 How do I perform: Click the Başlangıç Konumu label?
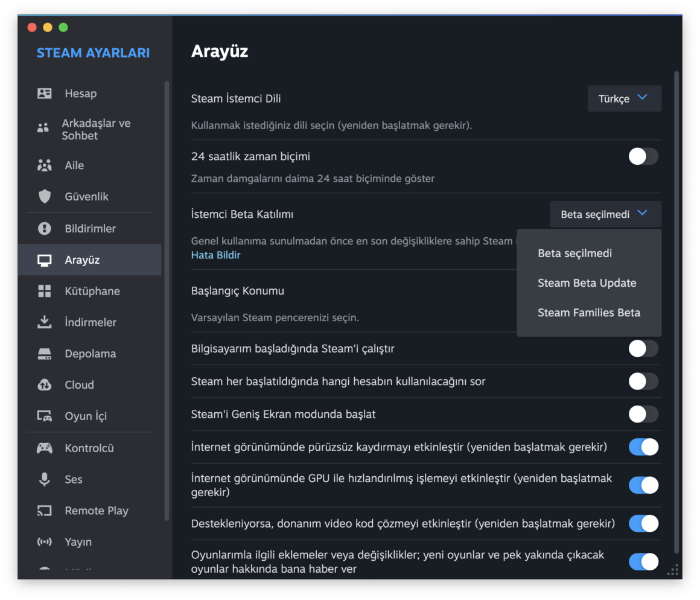pyautogui.click(x=238, y=290)
